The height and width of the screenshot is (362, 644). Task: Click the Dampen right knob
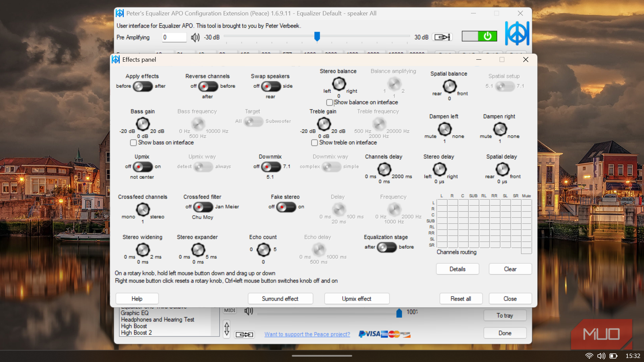coord(500,129)
